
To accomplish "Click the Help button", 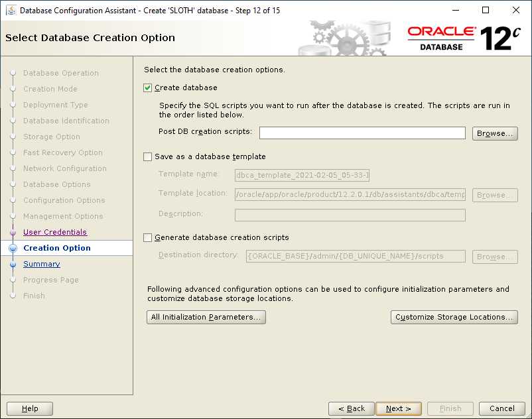I will [x=30, y=408].
